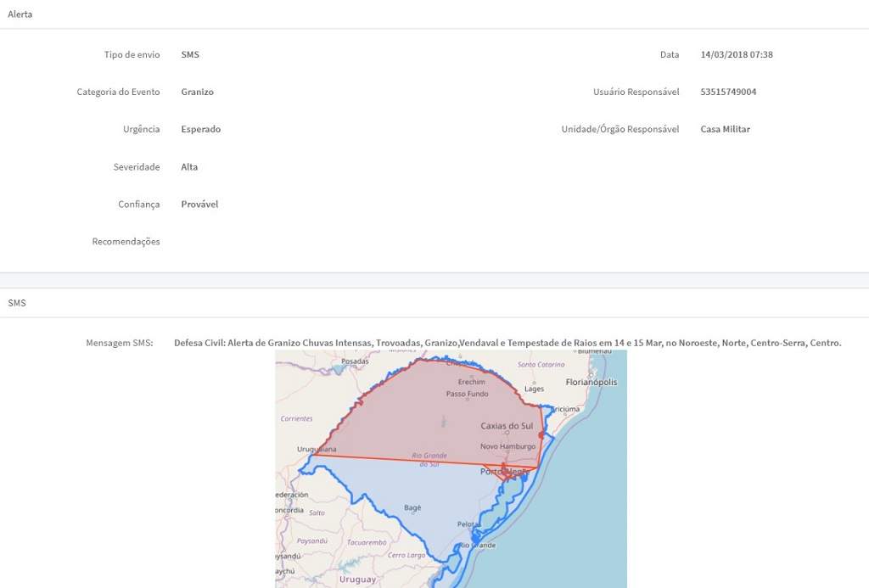The image size is (869, 588).
Task: Click Corrientes on the map
Action: tap(296, 419)
